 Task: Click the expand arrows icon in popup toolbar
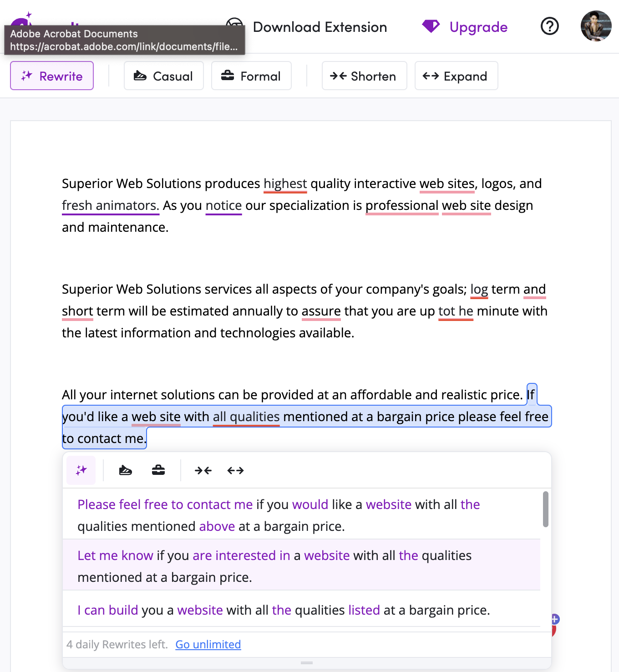(235, 470)
